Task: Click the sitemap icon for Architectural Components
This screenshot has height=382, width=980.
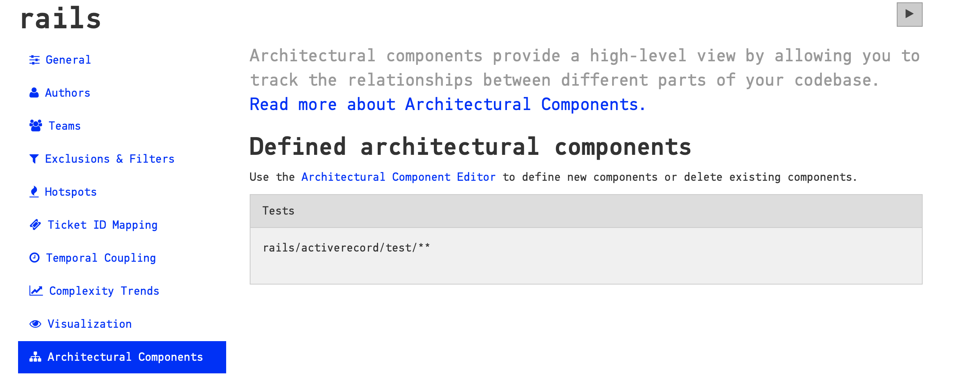Action: click(x=35, y=357)
